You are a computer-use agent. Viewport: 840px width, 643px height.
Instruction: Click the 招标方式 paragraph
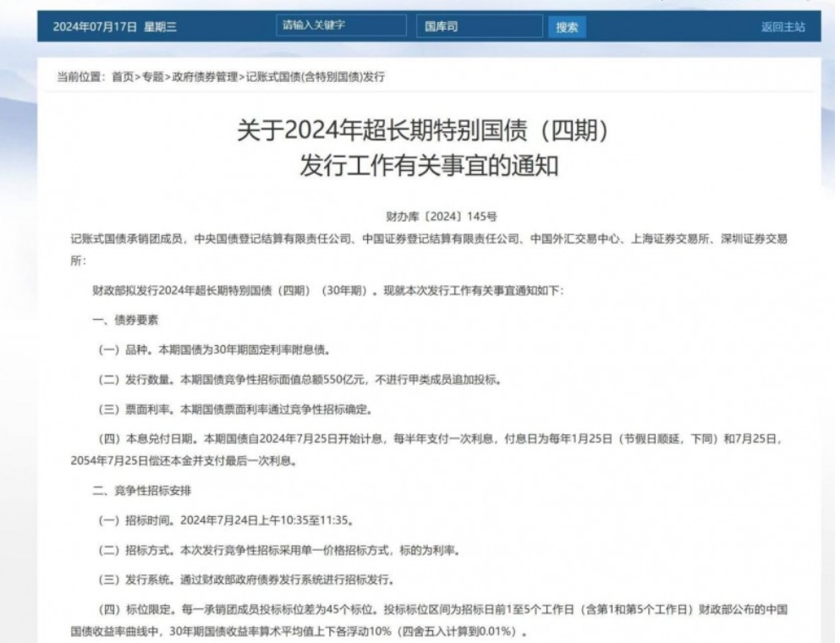280,550
